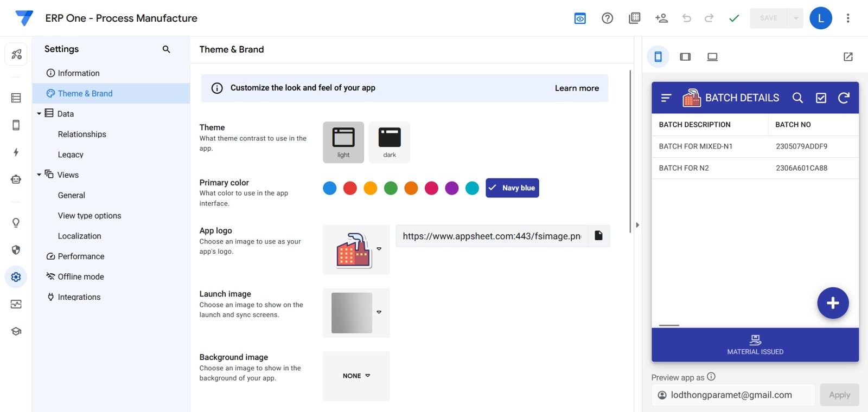Click the plus add button in preview
Viewport: 868px width, 412px height.
pyautogui.click(x=833, y=303)
